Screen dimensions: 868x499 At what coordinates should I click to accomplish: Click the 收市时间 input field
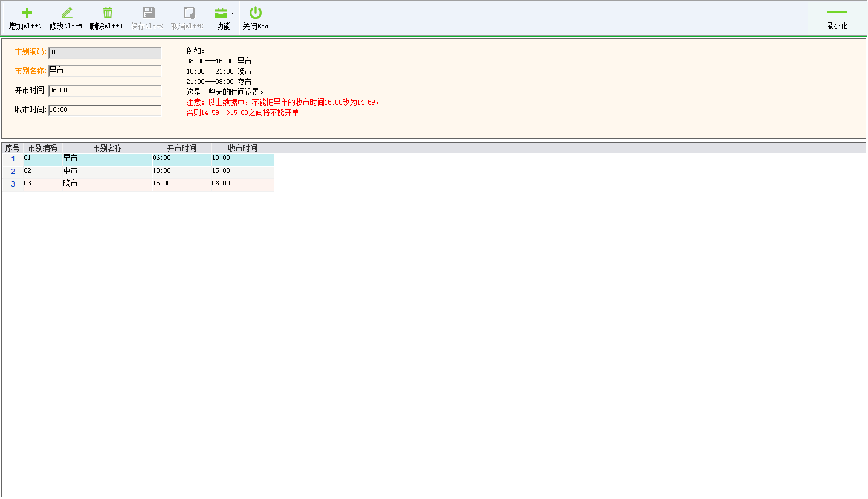tap(105, 110)
